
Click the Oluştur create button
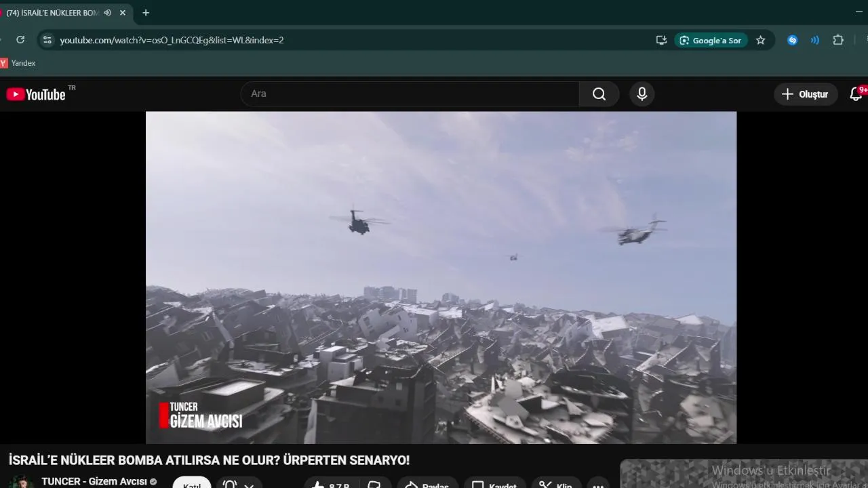(x=806, y=94)
